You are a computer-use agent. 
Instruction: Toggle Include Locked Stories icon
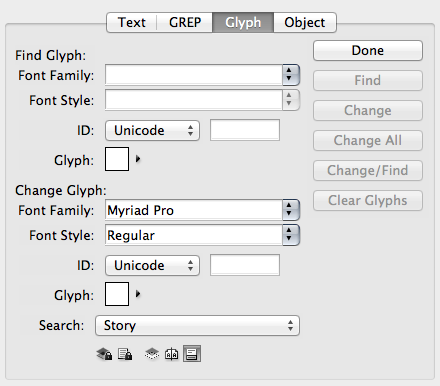[125, 354]
